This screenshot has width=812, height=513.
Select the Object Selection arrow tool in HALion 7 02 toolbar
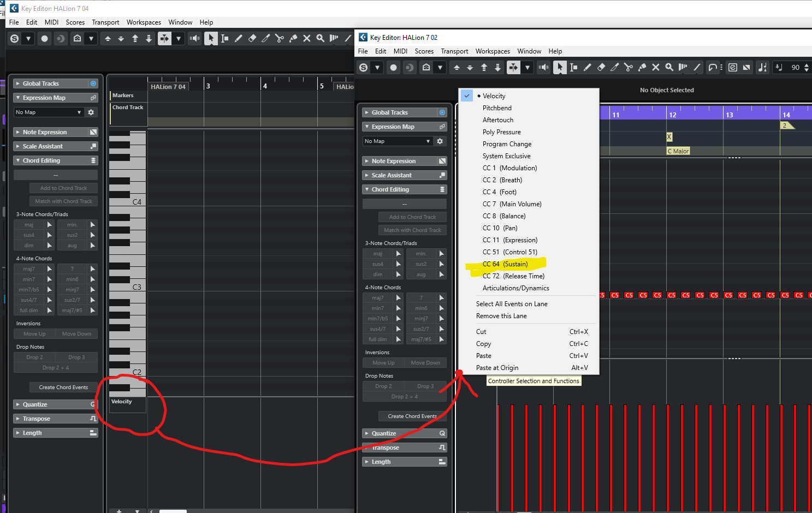[560, 67]
